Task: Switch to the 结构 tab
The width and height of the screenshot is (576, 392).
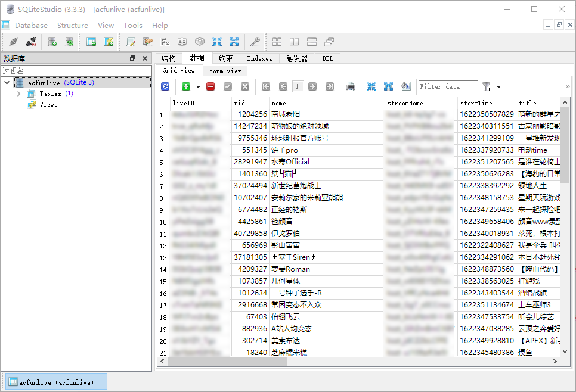Action: (169, 58)
